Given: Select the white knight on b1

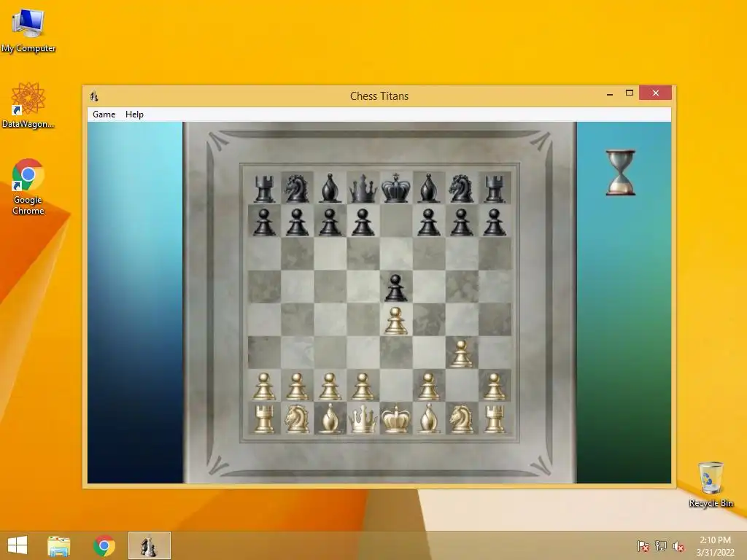Looking at the screenshot, I should (298, 419).
